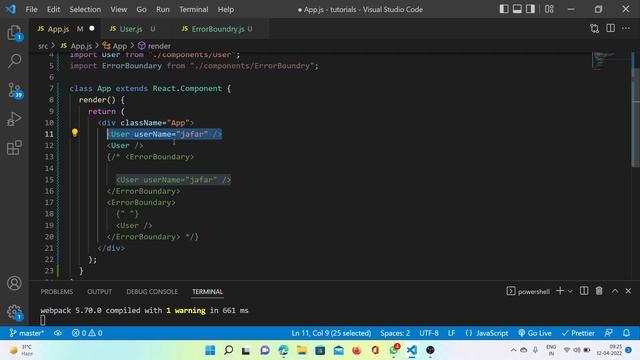Close unsaved App.js tab dot

click(x=92, y=28)
